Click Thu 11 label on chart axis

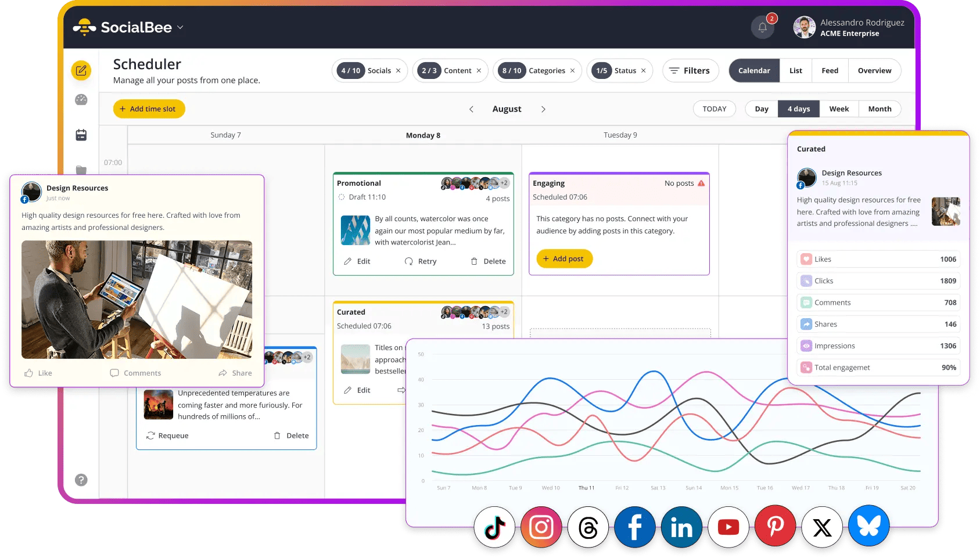coord(586,488)
